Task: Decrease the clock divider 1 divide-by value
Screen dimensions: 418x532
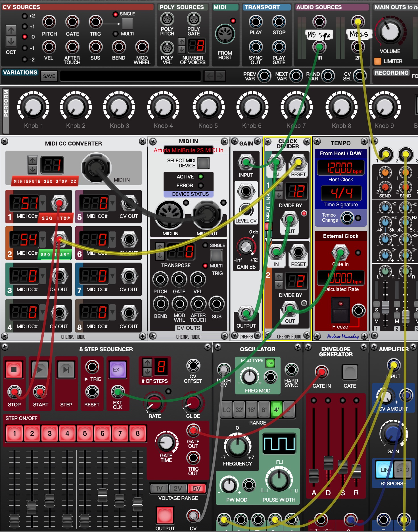Action: pyautogui.click(x=279, y=195)
